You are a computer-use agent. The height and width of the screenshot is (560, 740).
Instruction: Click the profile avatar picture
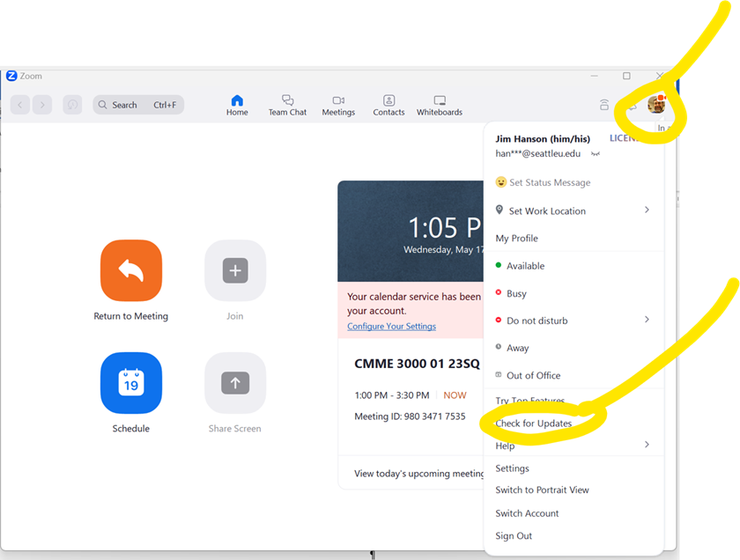click(656, 104)
